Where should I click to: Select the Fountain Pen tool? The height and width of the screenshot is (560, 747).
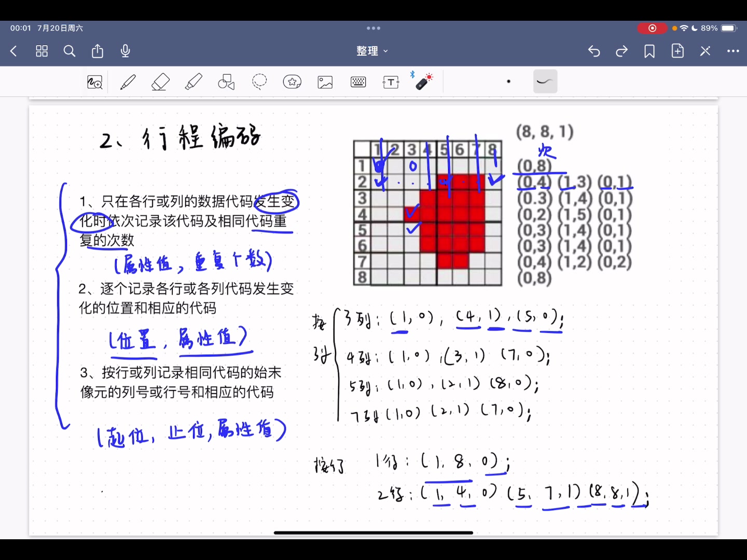[128, 81]
